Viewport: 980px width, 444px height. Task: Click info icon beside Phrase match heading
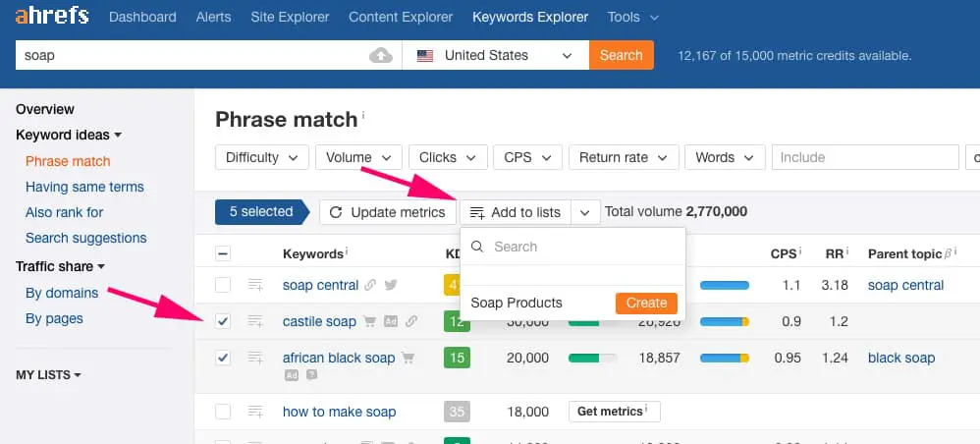(x=363, y=115)
